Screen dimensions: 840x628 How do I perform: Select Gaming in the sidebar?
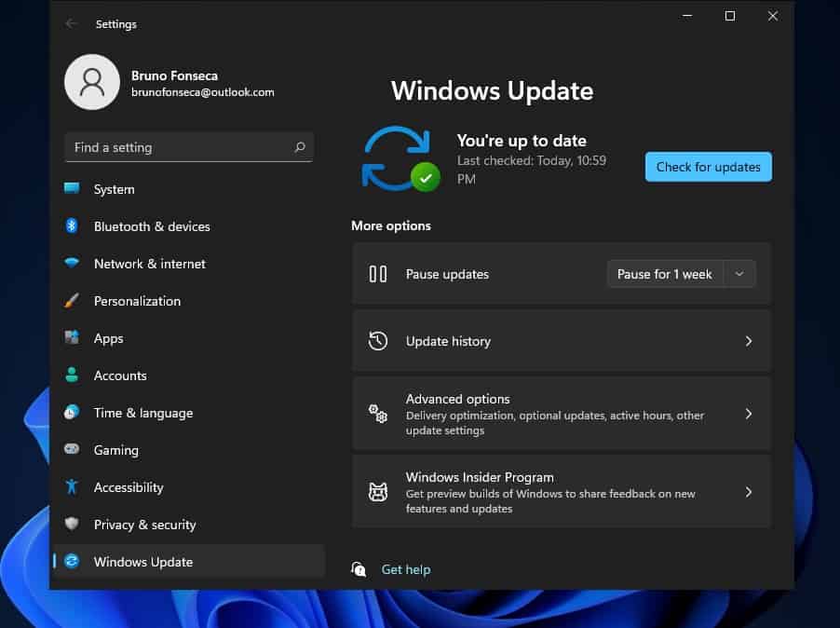[x=189, y=449]
